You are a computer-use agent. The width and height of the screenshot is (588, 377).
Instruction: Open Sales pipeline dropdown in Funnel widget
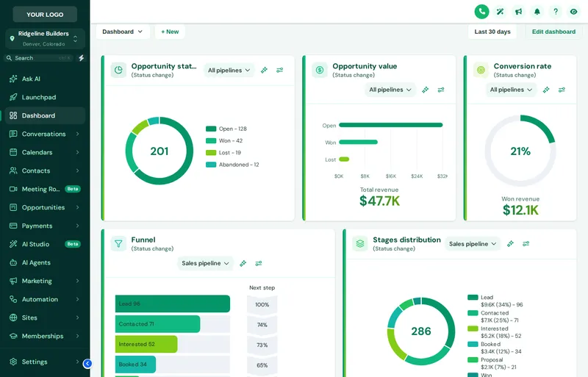(x=205, y=263)
